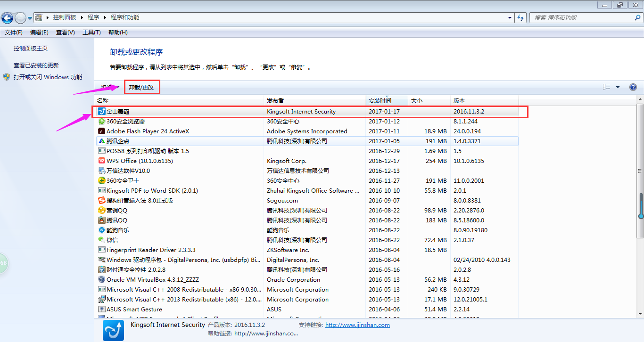This screenshot has height=342, width=644.
Task: Open the view options dropdown arrow
Action: (618, 87)
